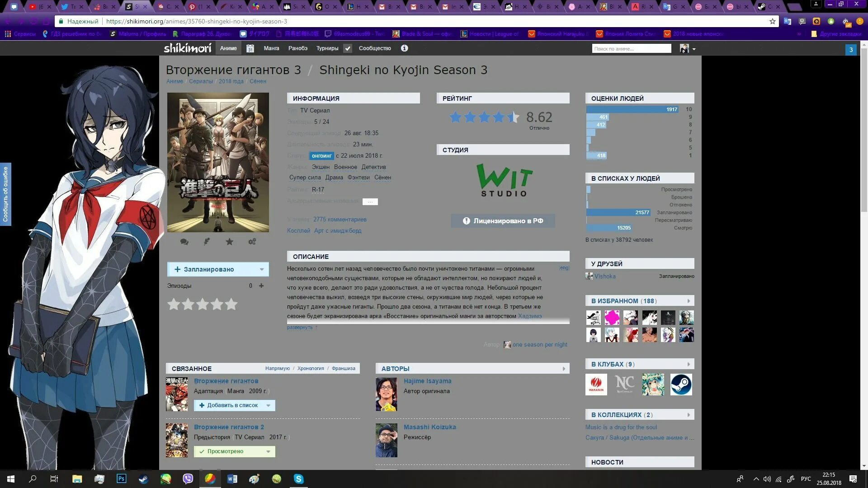The image size is (868, 488).
Task: Open the volume icon in system tray
Action: [x=767, y=479]
